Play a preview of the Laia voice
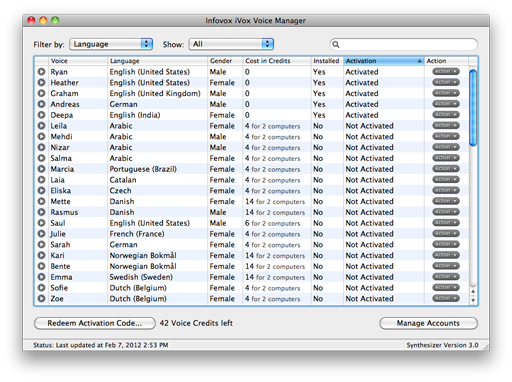 (41, 180)
